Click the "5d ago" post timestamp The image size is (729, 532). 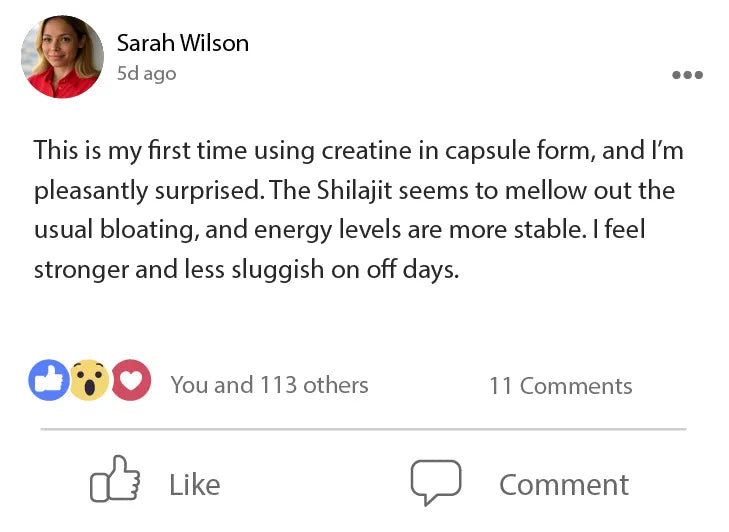146,74
